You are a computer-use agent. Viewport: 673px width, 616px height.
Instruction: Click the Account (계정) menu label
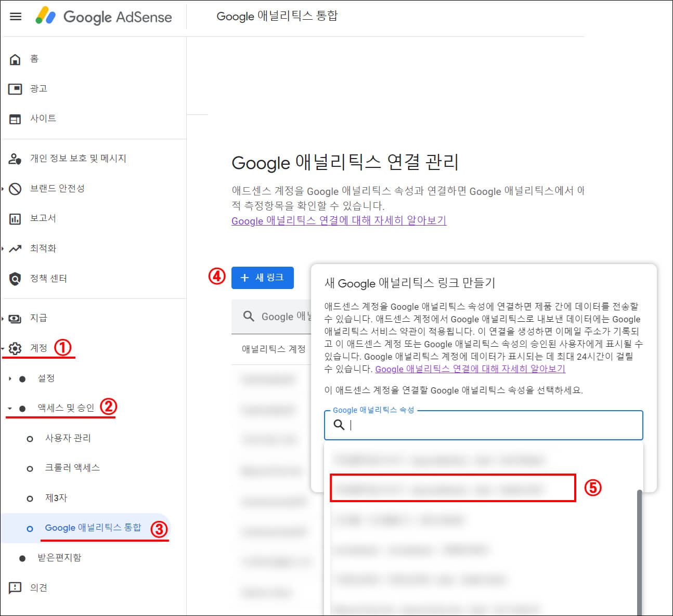[38, 348]
